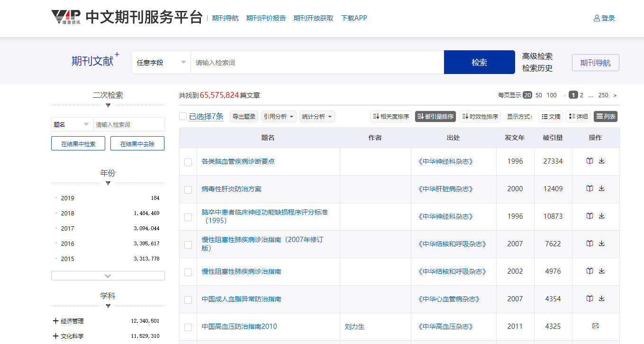Image resolution: width=644 pixels, height=344 pixels.
Task: Show 50 results per page
Action: 539,95
